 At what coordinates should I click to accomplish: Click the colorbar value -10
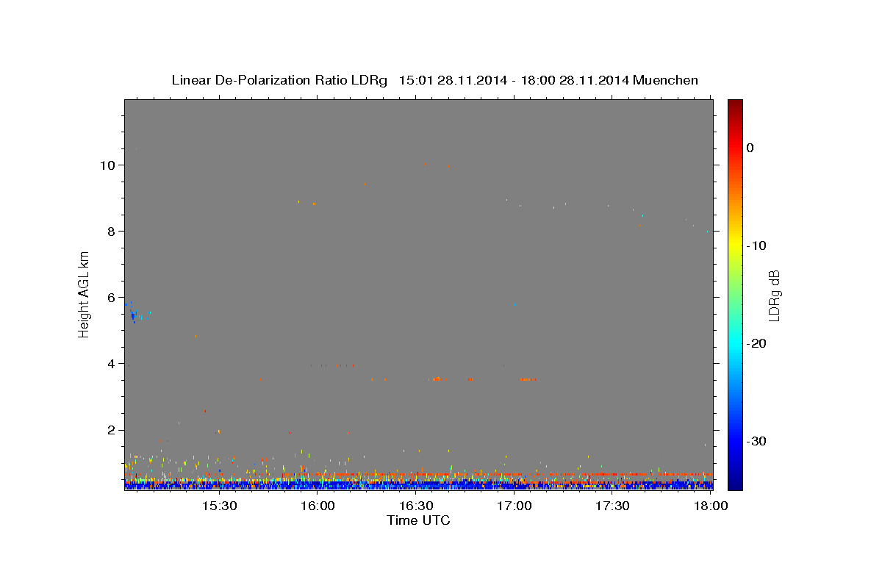point(757,245)
